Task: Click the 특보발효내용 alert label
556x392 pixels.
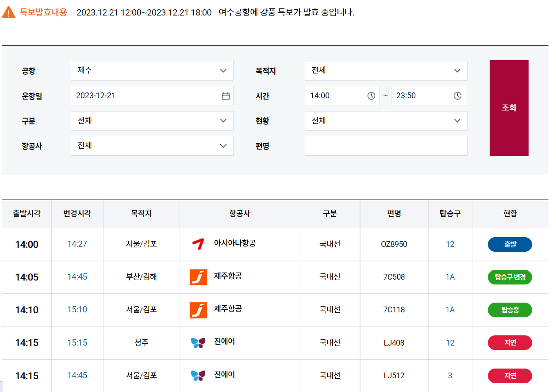Action: click(43, 12)
